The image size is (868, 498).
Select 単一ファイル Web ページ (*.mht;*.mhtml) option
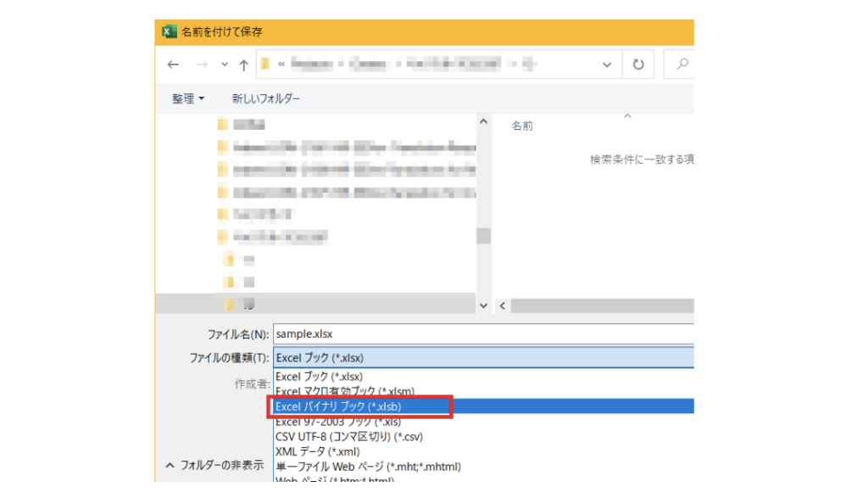point(368,467)
